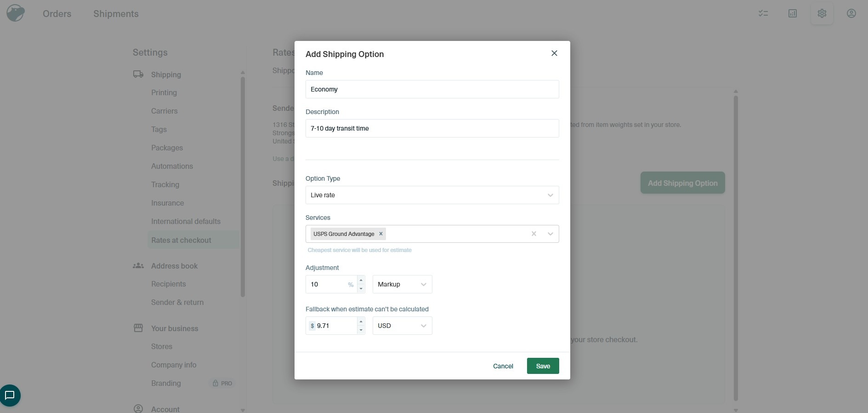Click the Address book section heading

[x=174, y=266]
